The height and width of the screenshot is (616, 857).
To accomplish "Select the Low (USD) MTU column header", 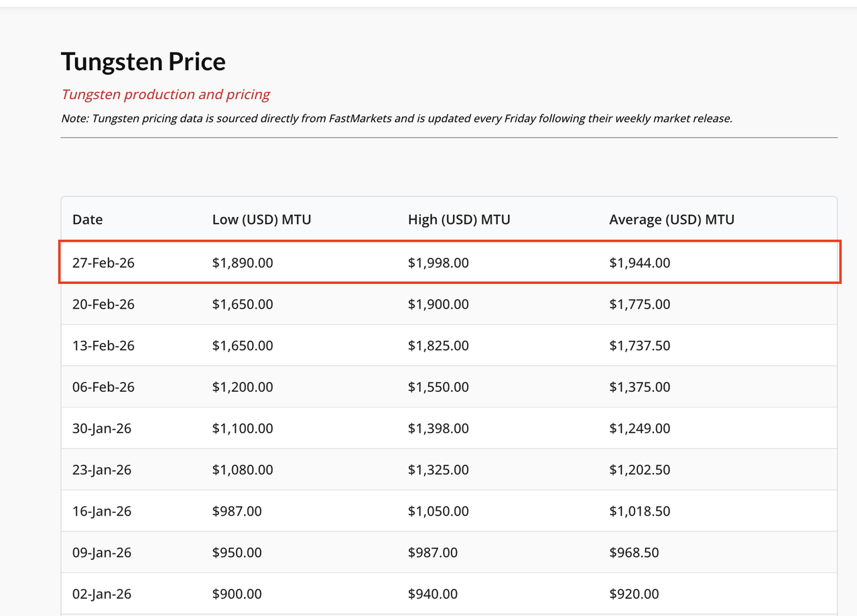I will tap(261, 220).
